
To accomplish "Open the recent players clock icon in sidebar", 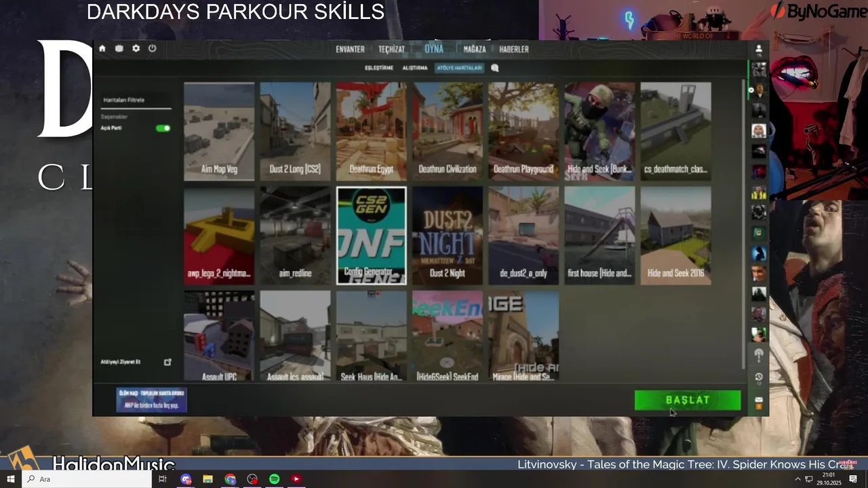I will click(x=759, y=377).
